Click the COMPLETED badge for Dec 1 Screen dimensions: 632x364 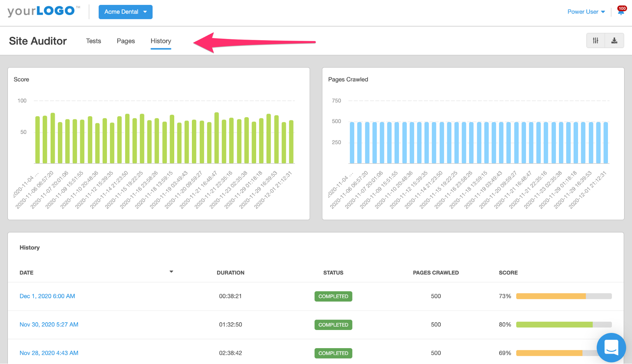tap(333, 296)
